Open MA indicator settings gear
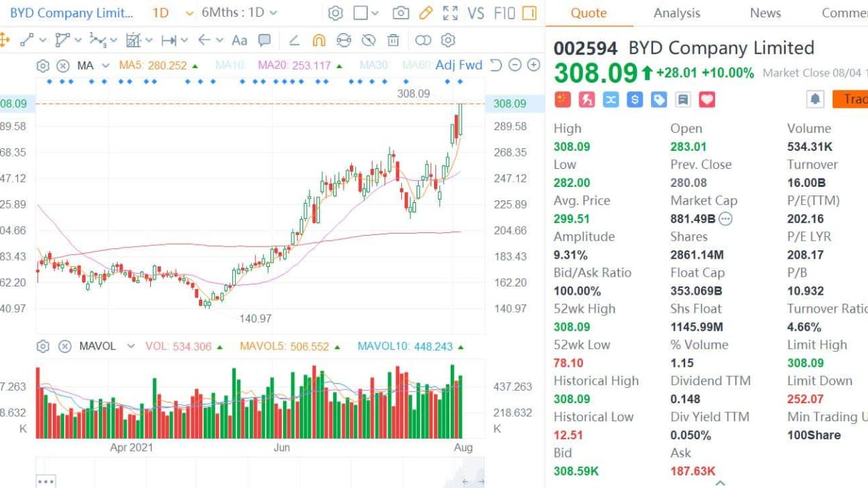Screen dimensions: 868x488 (42, 65)
